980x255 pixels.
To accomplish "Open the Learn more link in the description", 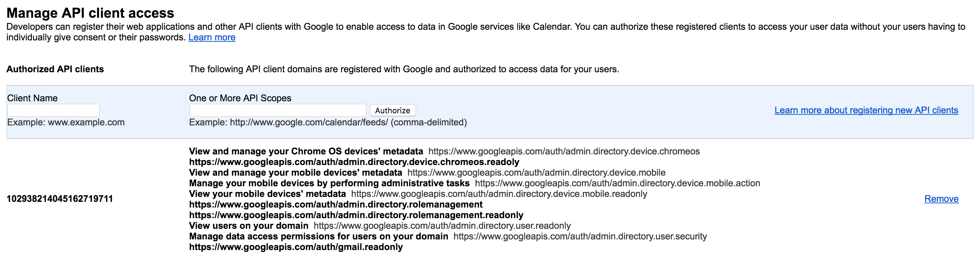I will point(212,37).
